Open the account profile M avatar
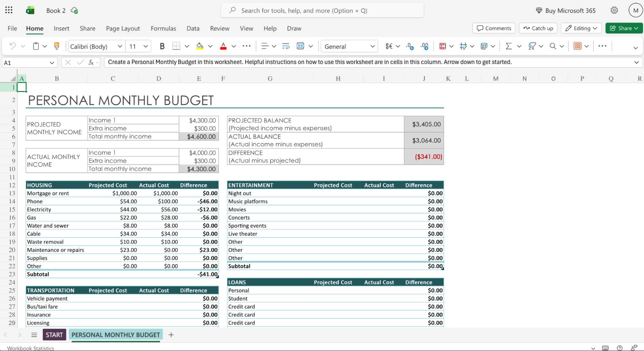Image resolution: width=644 pixels, height=351 pixels. [635, 10]
